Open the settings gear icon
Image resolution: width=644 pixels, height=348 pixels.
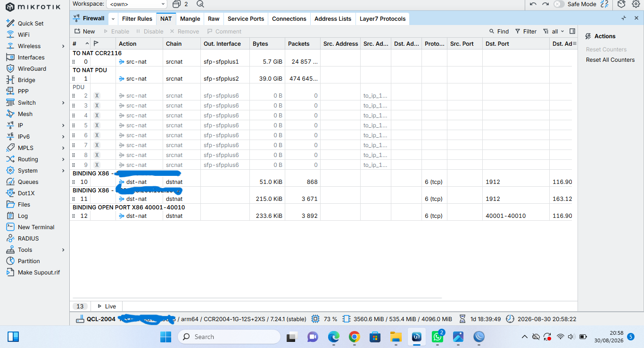pos(636,4)
